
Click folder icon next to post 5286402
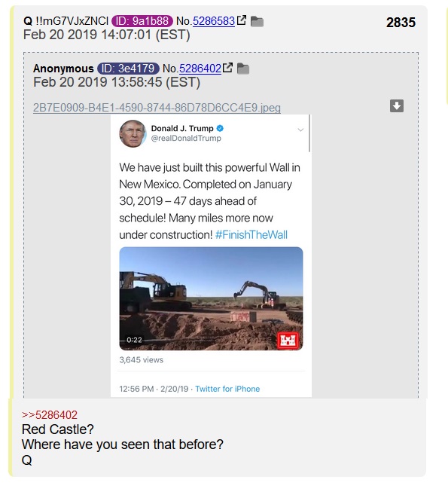click(243, 69)
